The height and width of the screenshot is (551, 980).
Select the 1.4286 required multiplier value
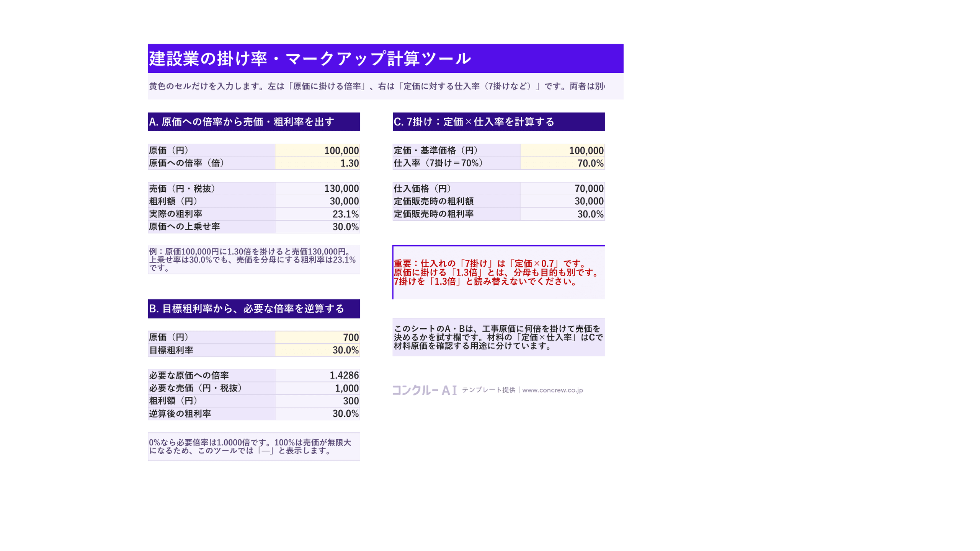click(317, 375)
